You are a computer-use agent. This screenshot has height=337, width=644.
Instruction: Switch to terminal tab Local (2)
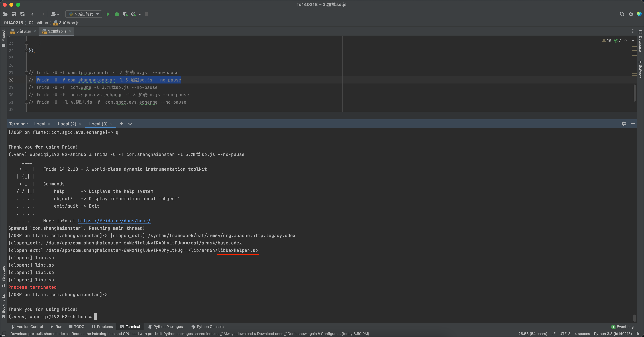(x=67, y=124)
